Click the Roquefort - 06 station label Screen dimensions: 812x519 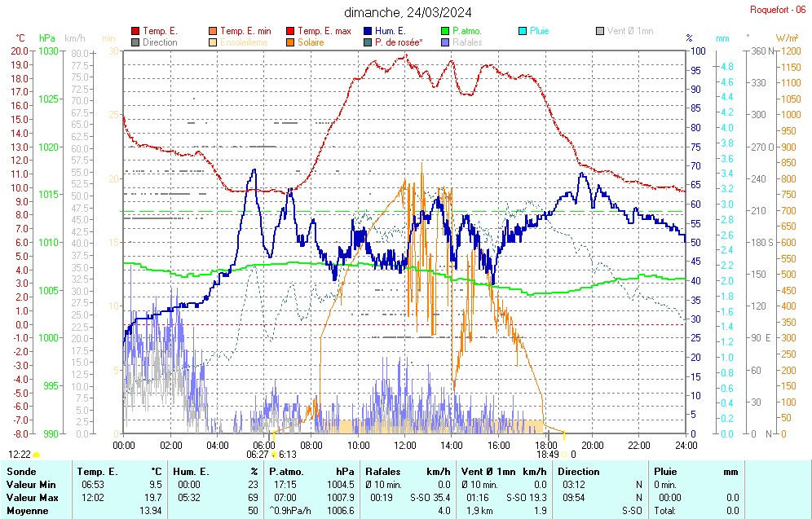(x=778, y=10)
